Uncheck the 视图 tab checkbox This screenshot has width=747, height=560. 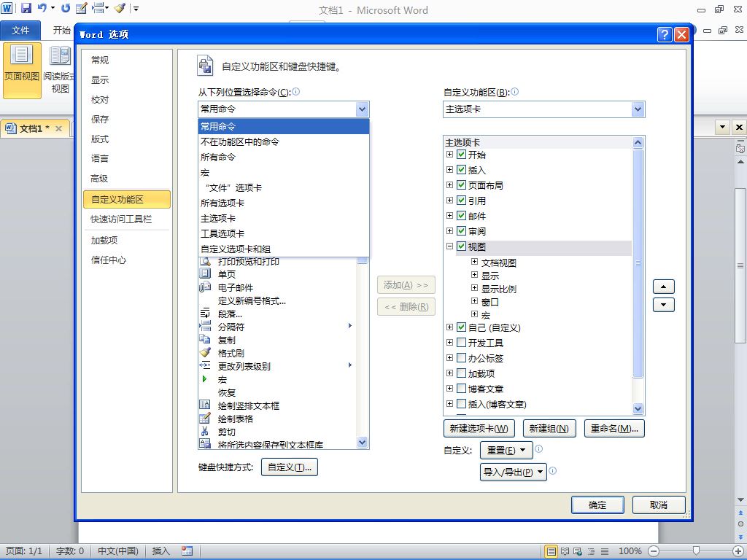pyautogui.click(x=461, y=246)
